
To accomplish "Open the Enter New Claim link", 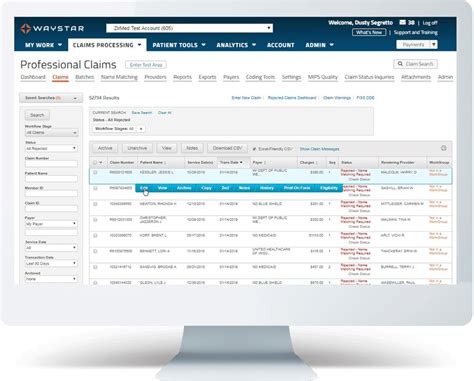I will [x=246, y=98].
